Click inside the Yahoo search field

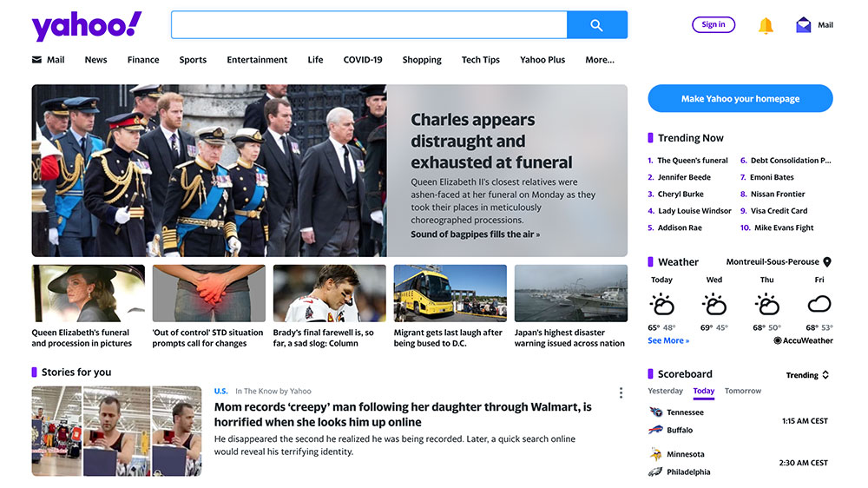369,25
